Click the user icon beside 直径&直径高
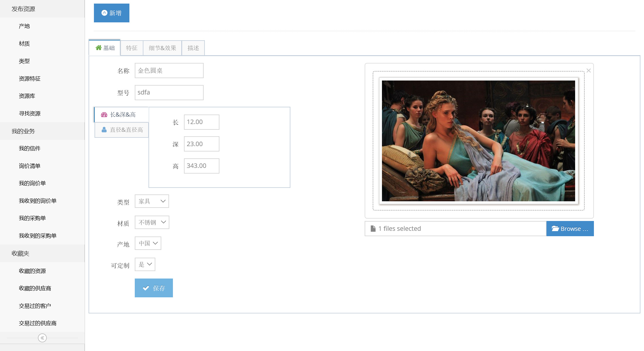The height and width of the screenshot is (351, 644). [x=104, y=130]
